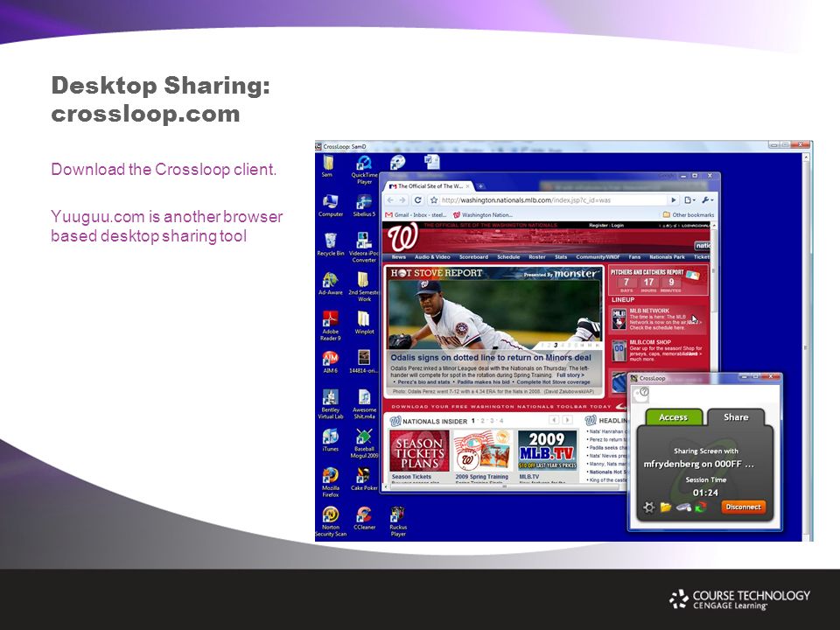
Task: Open the Scoreboard menu on Nationals site
Action: pyautogui.click(x=473, y=257)
